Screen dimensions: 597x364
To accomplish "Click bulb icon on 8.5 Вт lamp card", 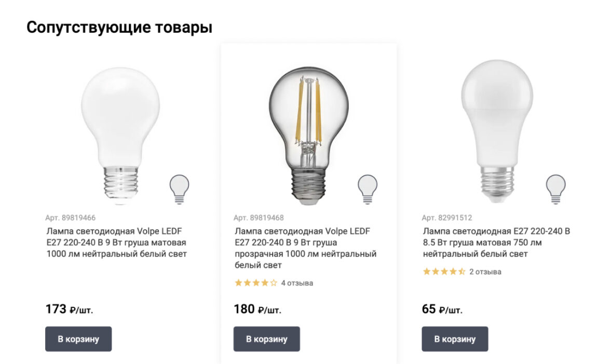I will coord(555,188).
